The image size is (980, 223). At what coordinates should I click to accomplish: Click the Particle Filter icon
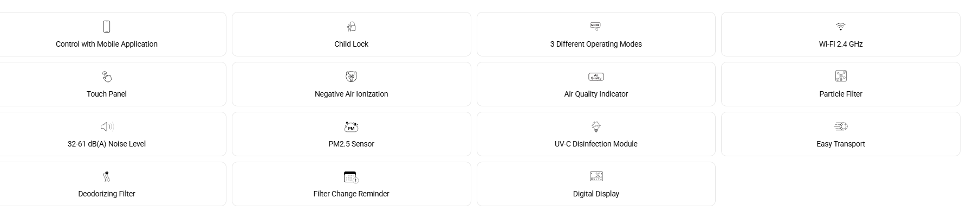coord(841,76)
